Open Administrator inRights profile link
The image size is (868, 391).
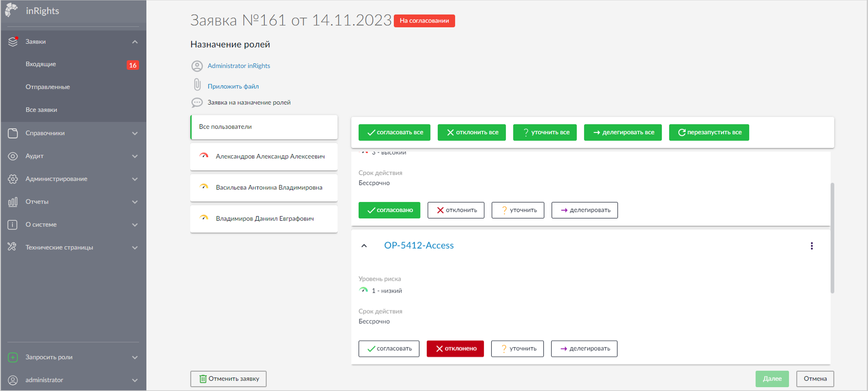click(x=238, y=66)
